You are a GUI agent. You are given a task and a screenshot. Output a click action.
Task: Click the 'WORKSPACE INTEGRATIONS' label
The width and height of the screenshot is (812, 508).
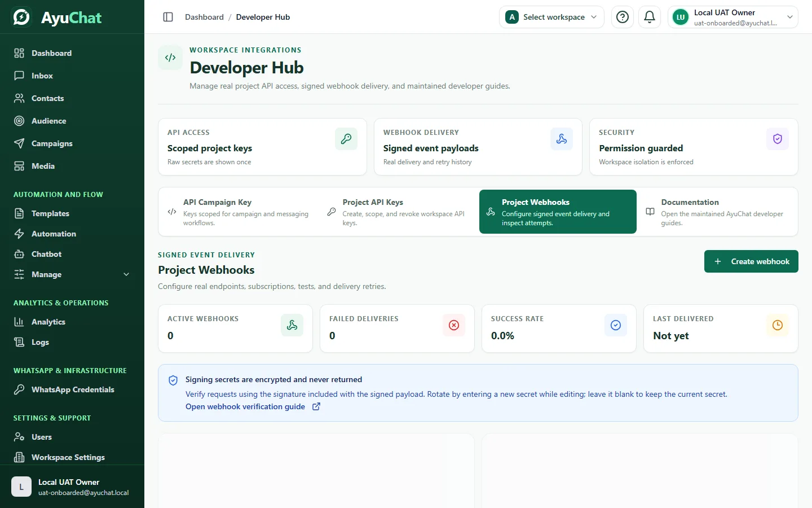click(245, 50)
